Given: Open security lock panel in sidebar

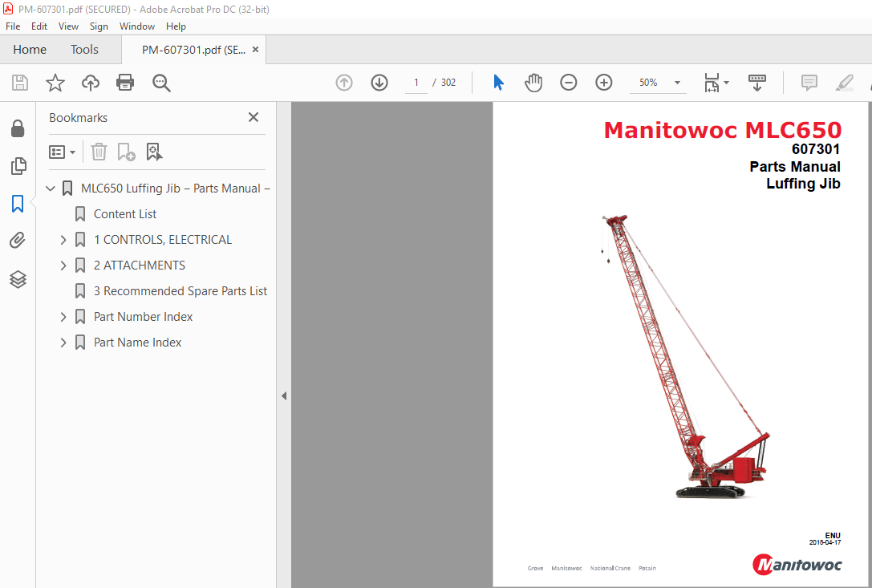Looking at the screenshot, I should [x=18, y=128].
